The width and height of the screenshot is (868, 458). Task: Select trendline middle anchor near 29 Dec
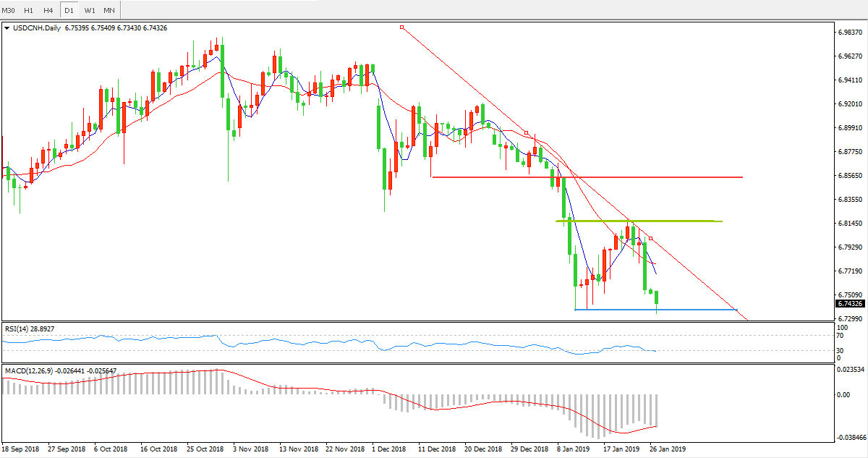click(x=527, y=133)
